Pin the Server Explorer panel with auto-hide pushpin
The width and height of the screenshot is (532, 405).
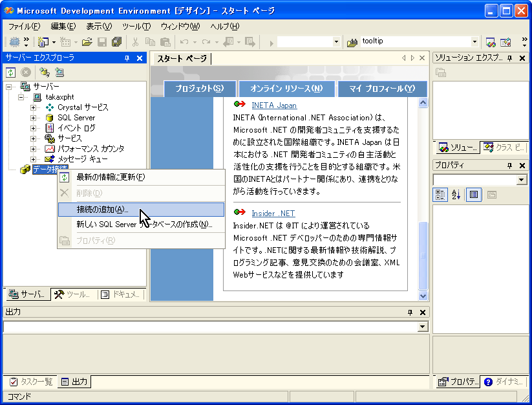pos(127,58)
